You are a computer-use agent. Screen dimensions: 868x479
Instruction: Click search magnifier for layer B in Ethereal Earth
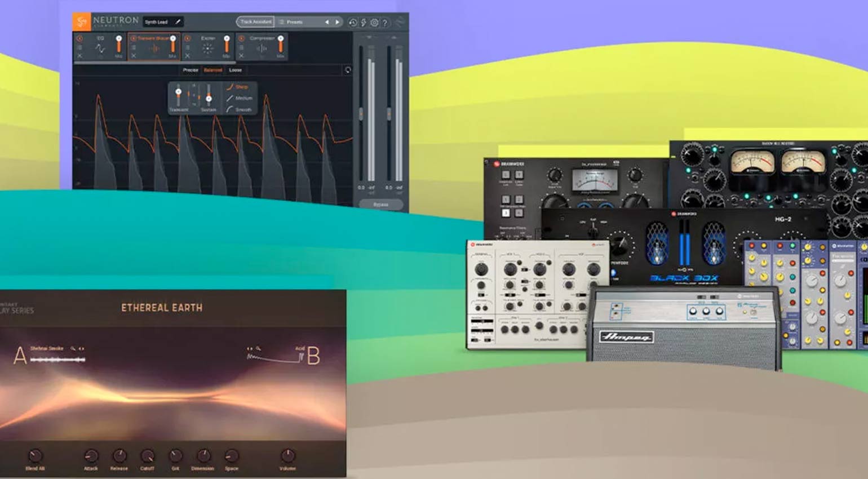(258, 349)
